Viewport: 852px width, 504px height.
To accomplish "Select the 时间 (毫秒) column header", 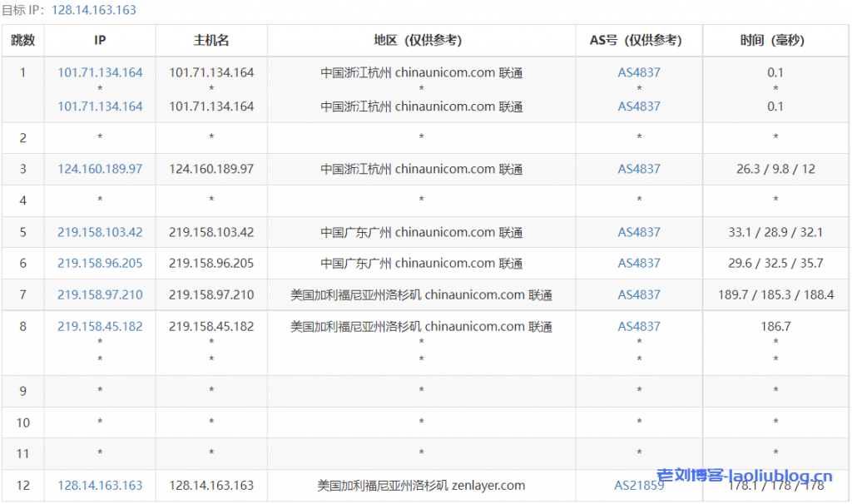I will [x=775, y=40].
